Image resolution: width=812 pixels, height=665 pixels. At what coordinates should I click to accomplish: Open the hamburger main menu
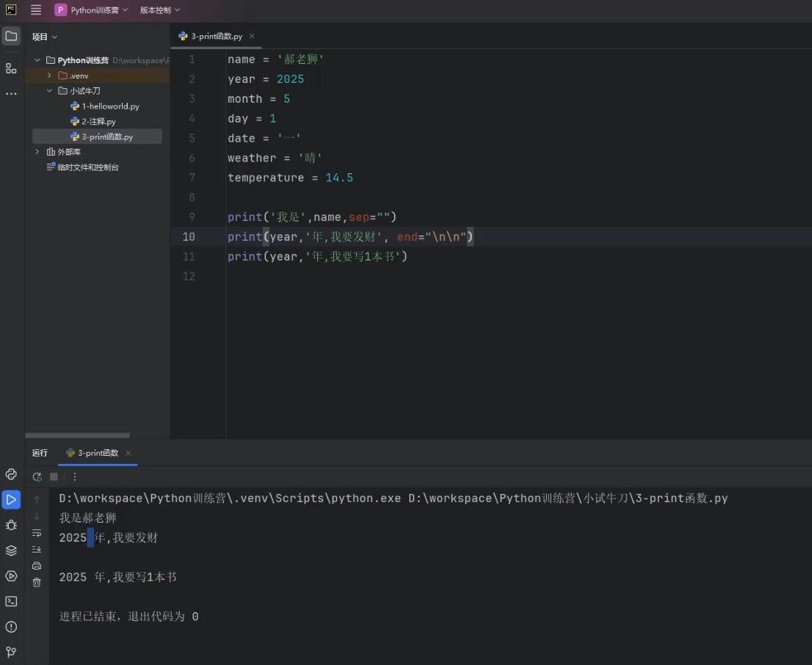36,10
